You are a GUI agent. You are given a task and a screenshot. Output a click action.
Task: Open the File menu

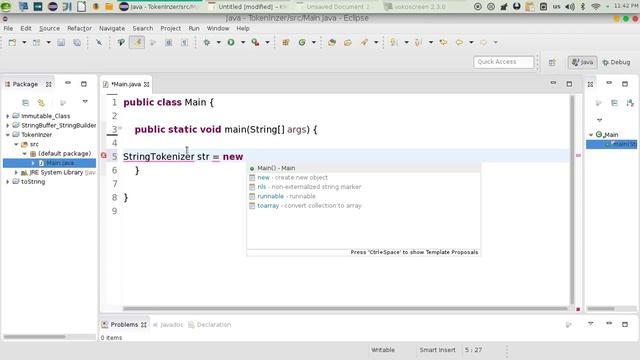tap(8, 28)
